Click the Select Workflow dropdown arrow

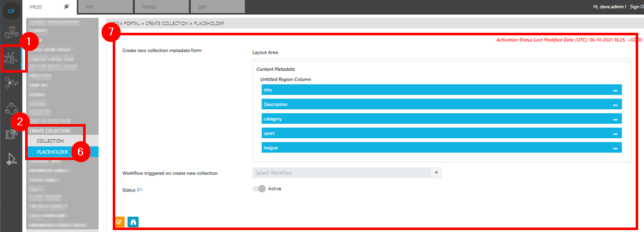436,173
